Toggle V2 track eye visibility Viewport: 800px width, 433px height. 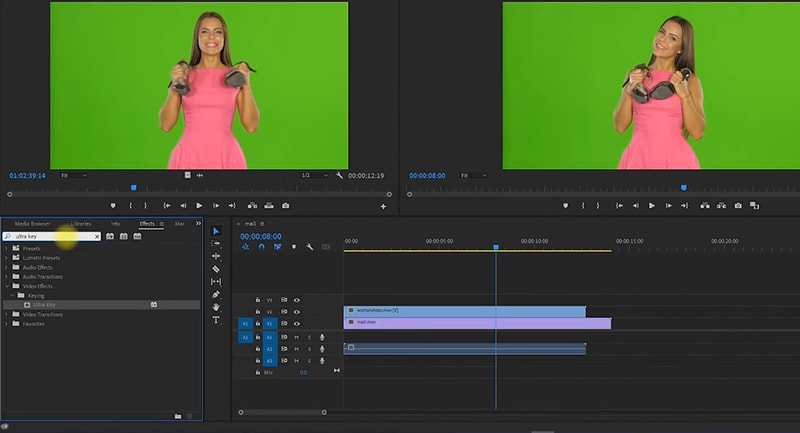pyautogui.click(x=297, y=312)
